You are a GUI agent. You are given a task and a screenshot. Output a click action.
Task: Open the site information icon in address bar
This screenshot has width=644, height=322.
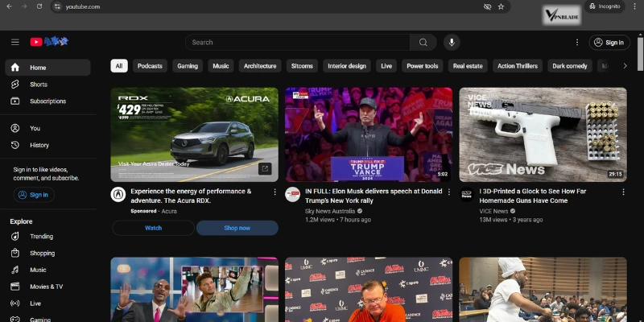tap(57, 6)
